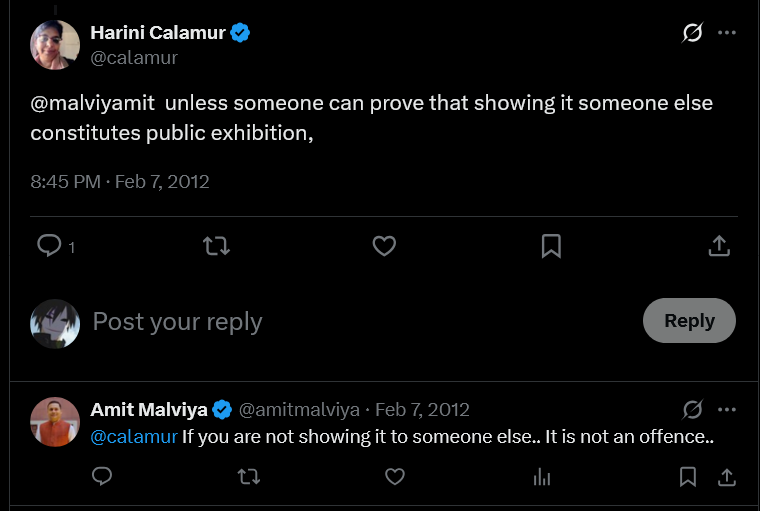Open Grok action on Amit Malviya's reply
The image size is (760, 511).
coord(692,410)
